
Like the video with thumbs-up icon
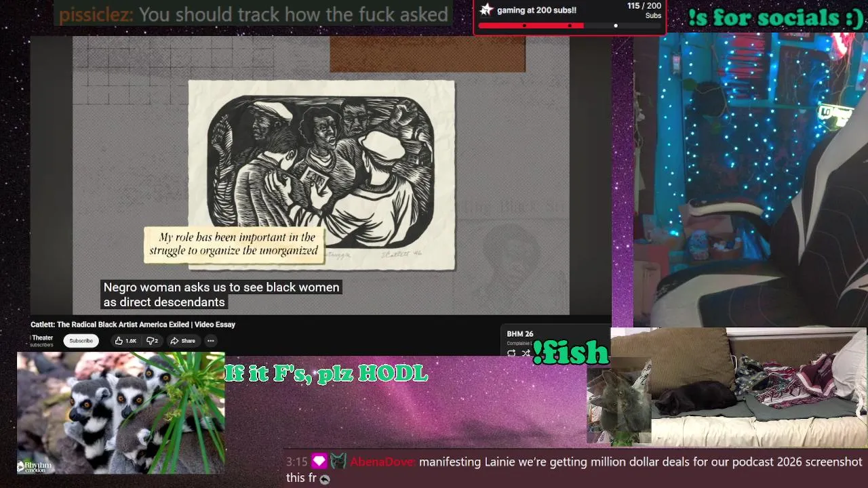125,341
